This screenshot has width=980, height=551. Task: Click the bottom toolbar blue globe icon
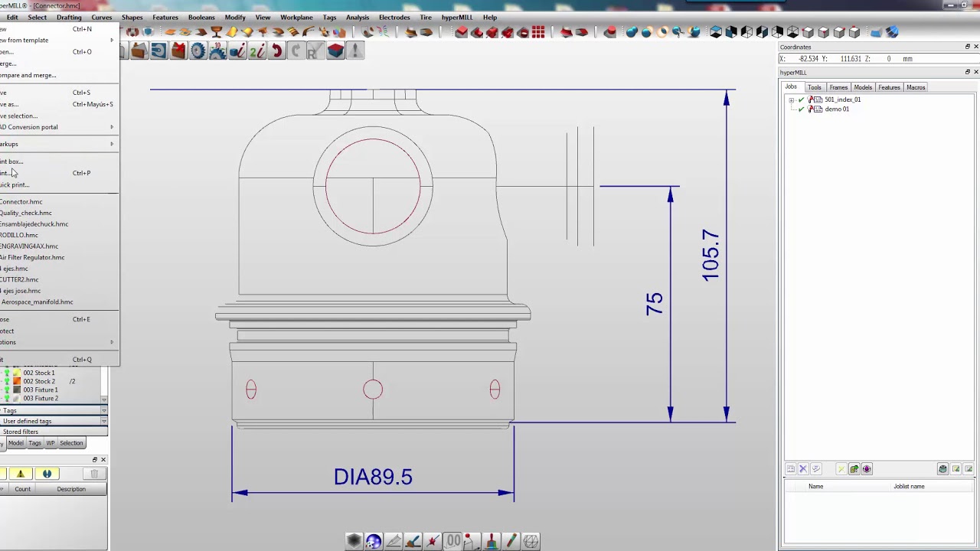374,541
